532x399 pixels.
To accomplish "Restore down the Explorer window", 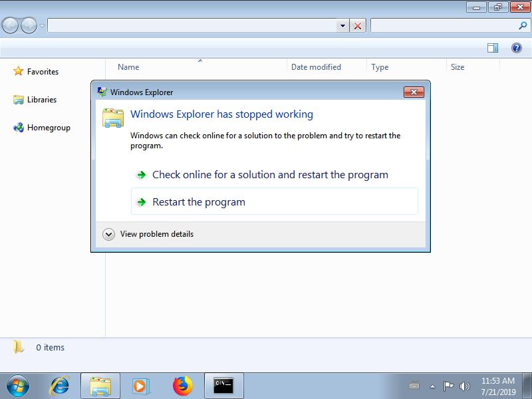I will point(497,7).
